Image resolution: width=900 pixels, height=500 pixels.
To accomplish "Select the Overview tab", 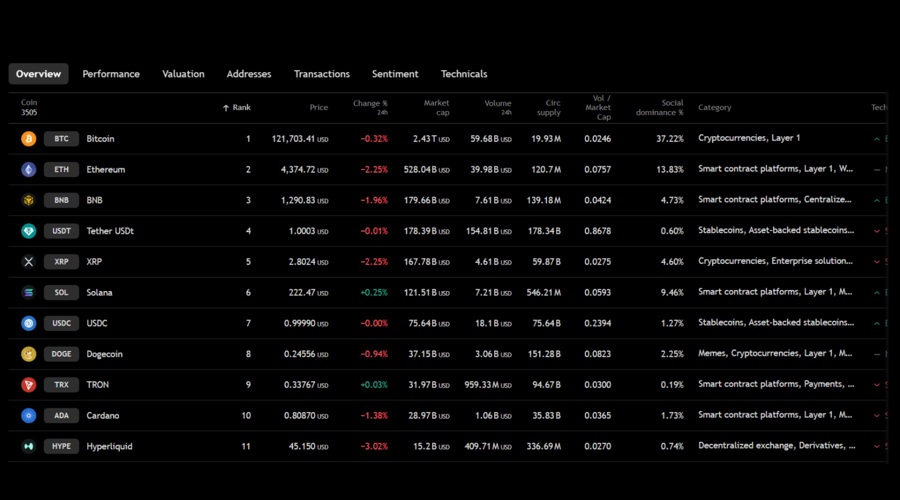I will (x=38, y=74).
